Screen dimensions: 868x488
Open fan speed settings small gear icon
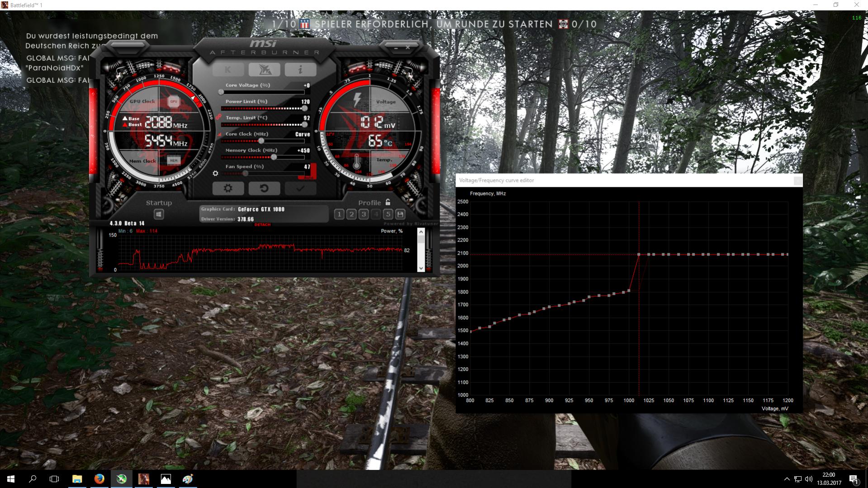[215, 173]
